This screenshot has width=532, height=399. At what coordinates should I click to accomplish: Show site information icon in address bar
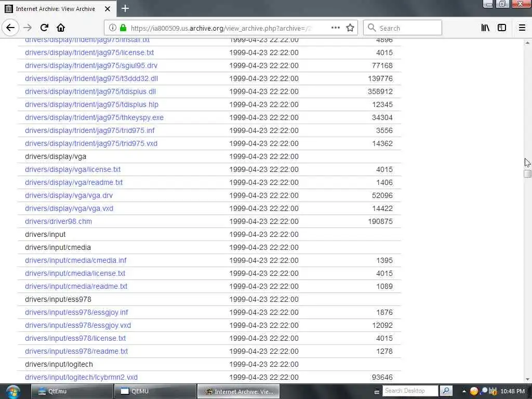[113, 28]
